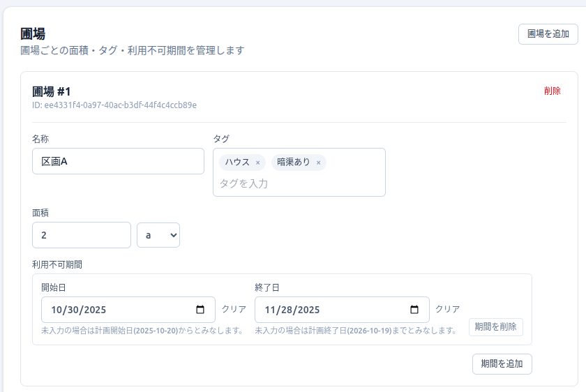
Task: Open the area unit dropdown showing a
Action: [158, 235]
